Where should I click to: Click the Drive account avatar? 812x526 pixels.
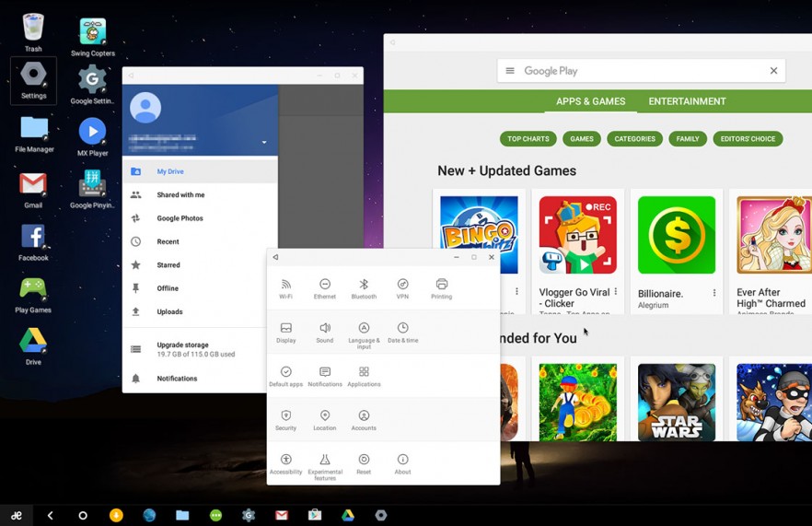[145, 107]
